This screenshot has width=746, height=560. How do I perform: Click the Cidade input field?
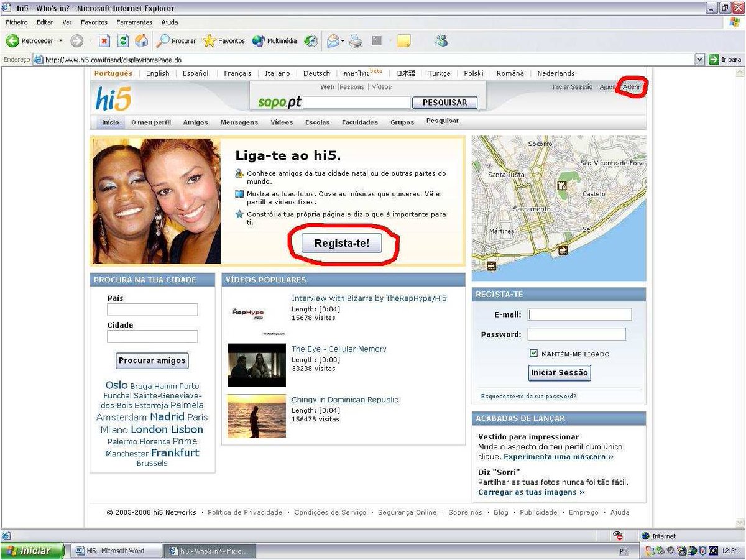point(152,336)
